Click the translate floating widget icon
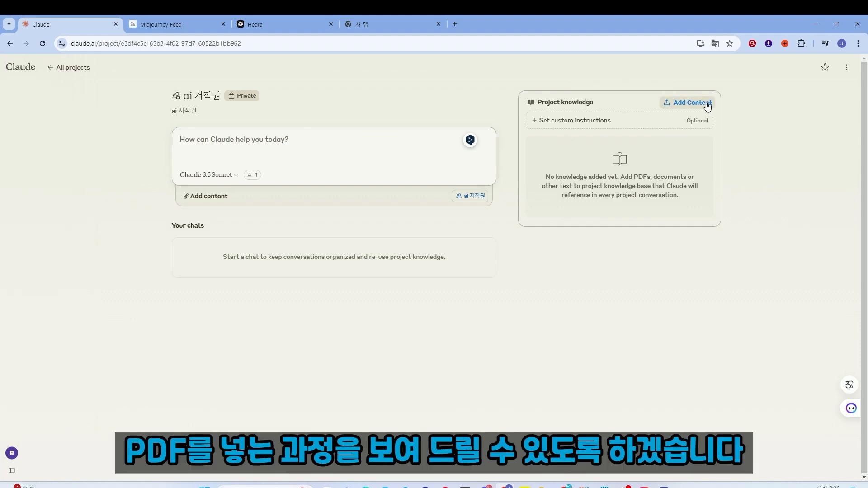This screenshot has height=488, width=868. [x=849, y=385]
